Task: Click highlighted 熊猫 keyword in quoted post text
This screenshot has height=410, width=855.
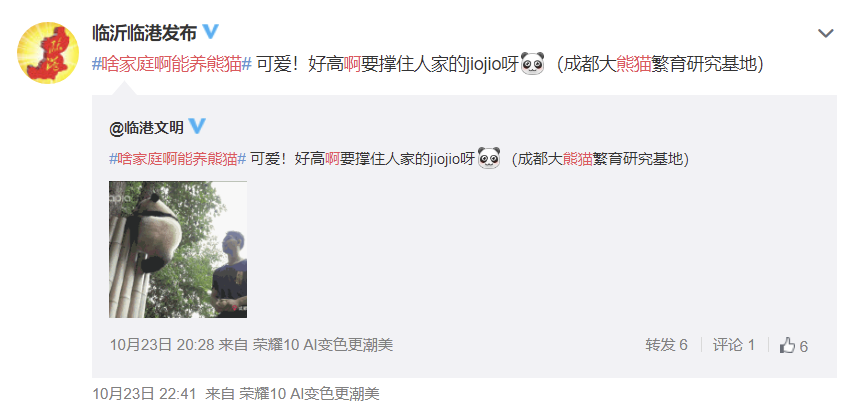Action: point(578,159)
